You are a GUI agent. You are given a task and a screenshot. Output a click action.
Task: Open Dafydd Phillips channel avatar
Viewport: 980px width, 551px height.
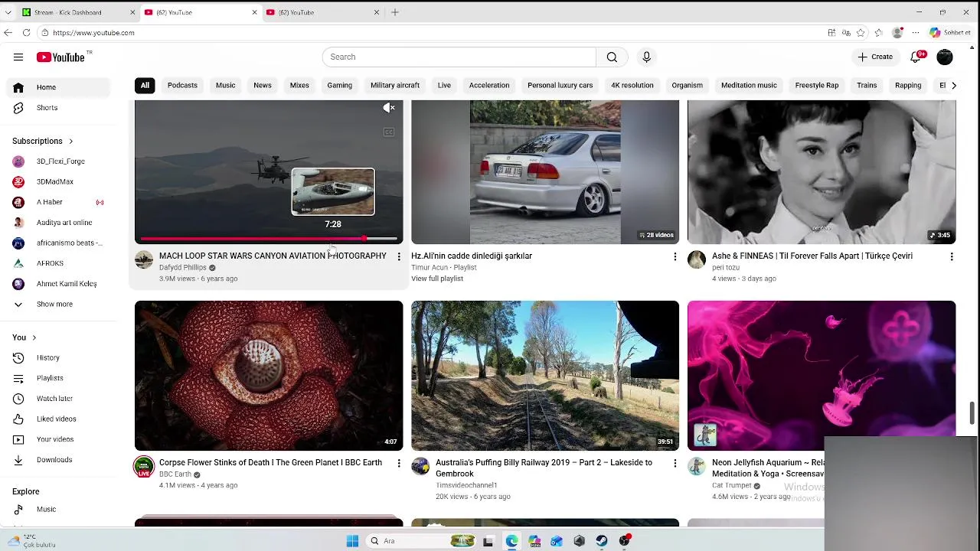coord(144,259)
